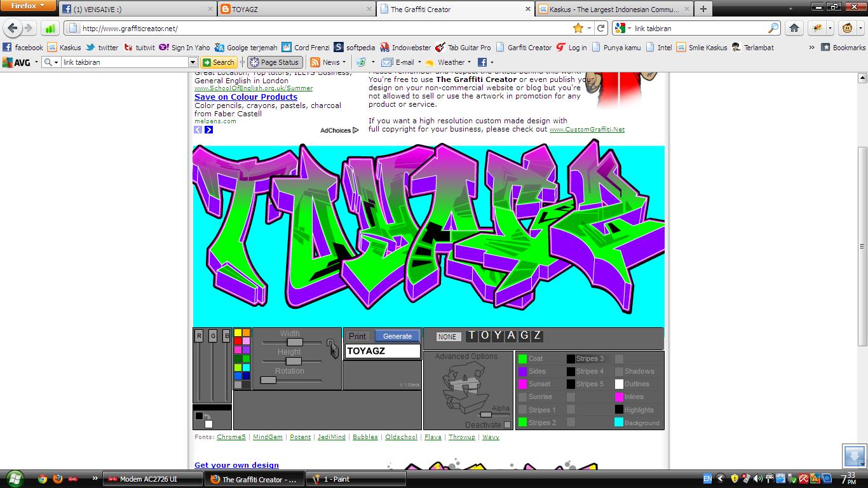
Task: Click the Alpha slider handle
Action: [486, 414]
